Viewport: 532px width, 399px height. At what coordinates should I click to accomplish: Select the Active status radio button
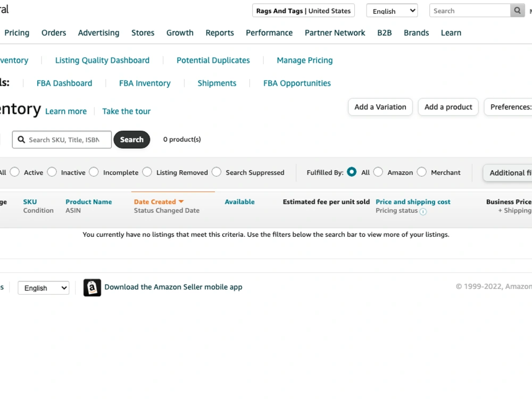[x=15, y=172]
